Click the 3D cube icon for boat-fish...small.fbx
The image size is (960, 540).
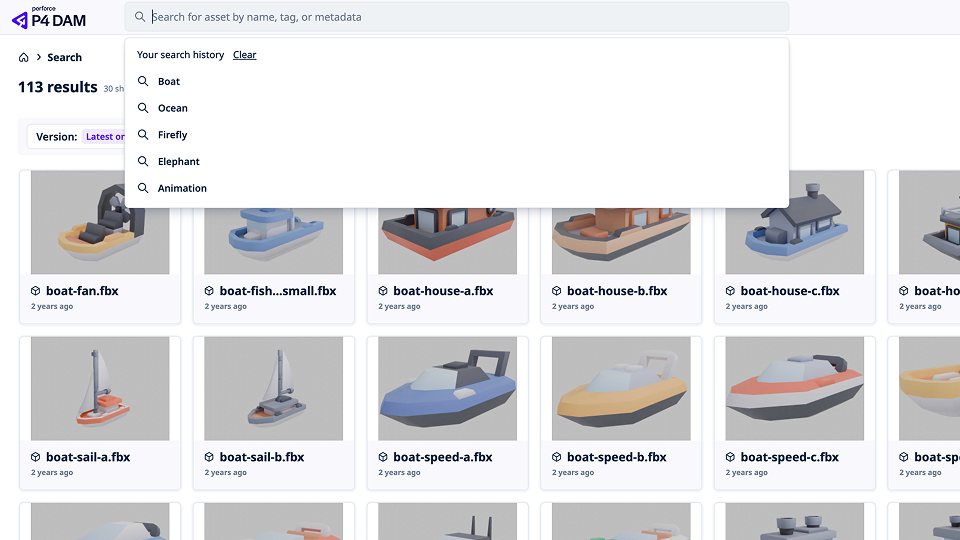pyautogui.click(x=209, y=291)
